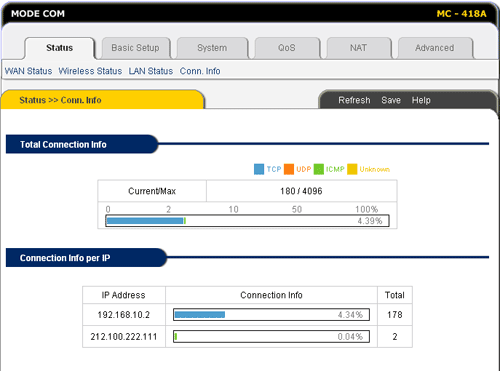Click the MODE COM logo text
This screenshot has height=371, width=500.
pyautogui.click(x=38, y=14)
